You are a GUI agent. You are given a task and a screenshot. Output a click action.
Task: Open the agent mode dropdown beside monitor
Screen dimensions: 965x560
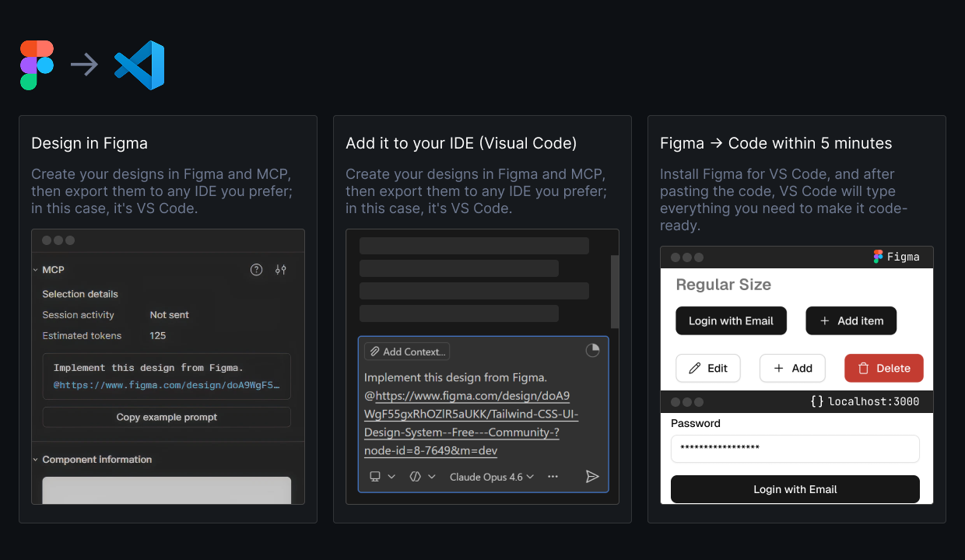(x=423, y=477)
